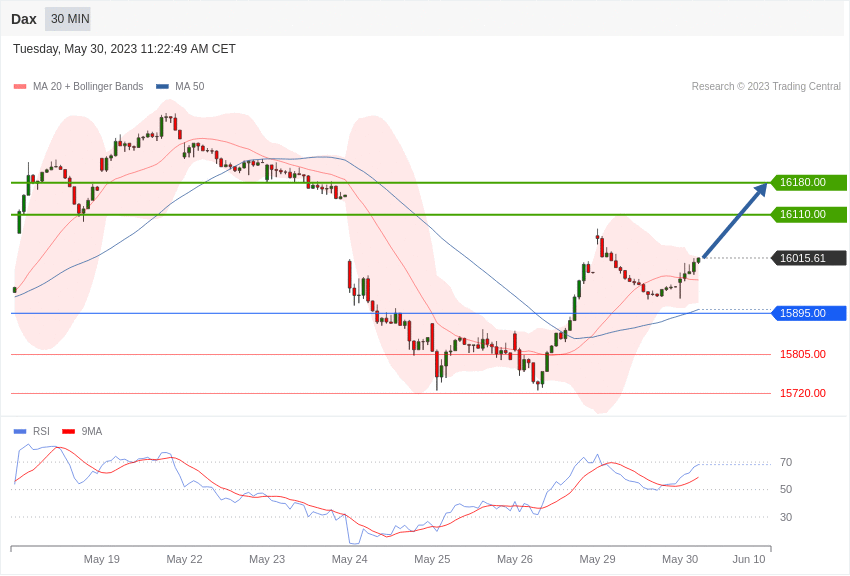850x576 pixels.
Task: Click the date 'Tuesday, May 30, 2023 11:22:49 AM CET'
Action: tap(124, 49)
